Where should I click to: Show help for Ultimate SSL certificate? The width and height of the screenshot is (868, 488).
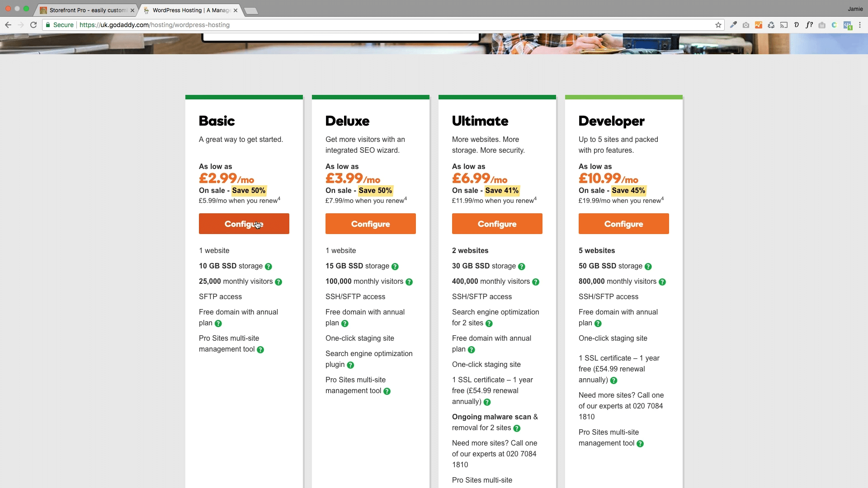(x=487, y=402)
